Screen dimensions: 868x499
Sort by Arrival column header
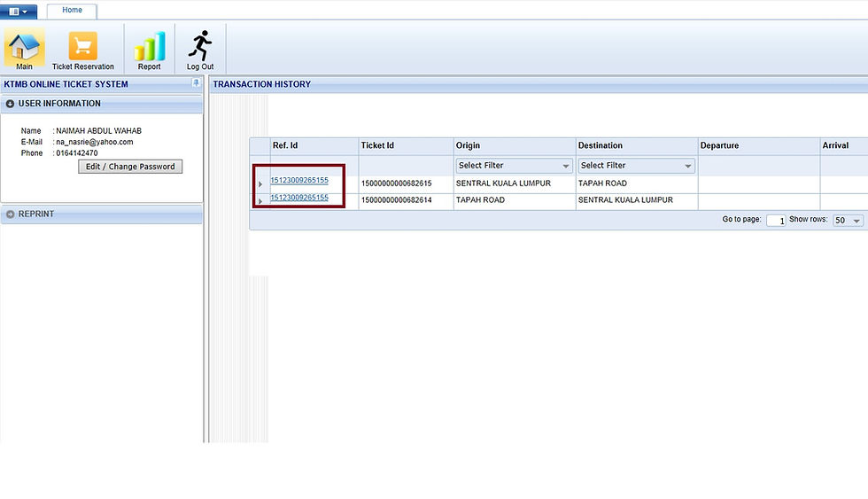(843, 145)
